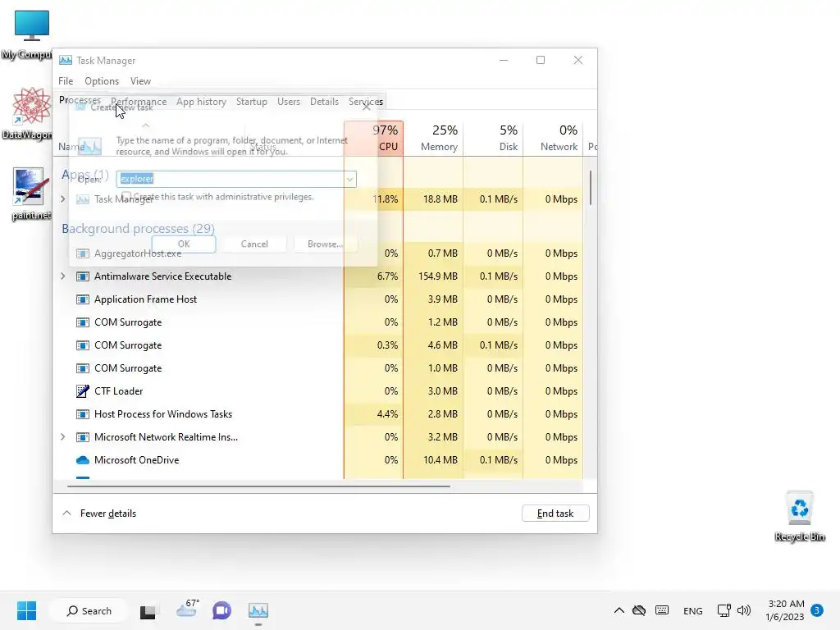Open the Chat taskbar icon

221,610
